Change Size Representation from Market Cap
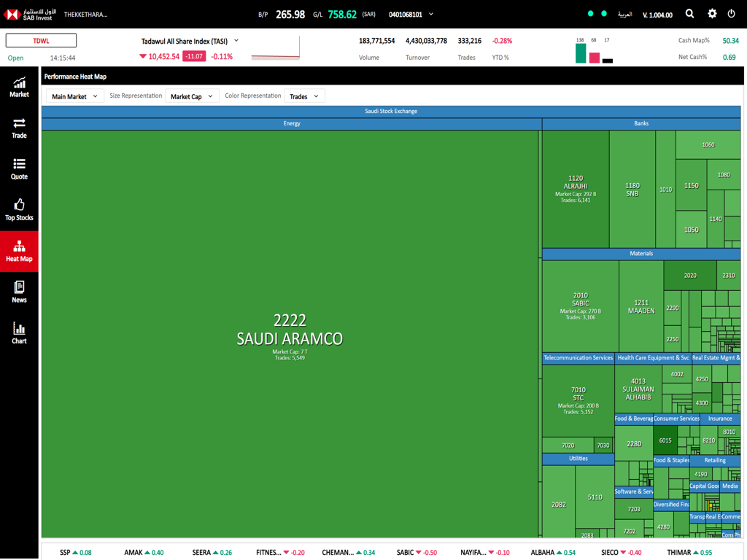 pos(191,96)
